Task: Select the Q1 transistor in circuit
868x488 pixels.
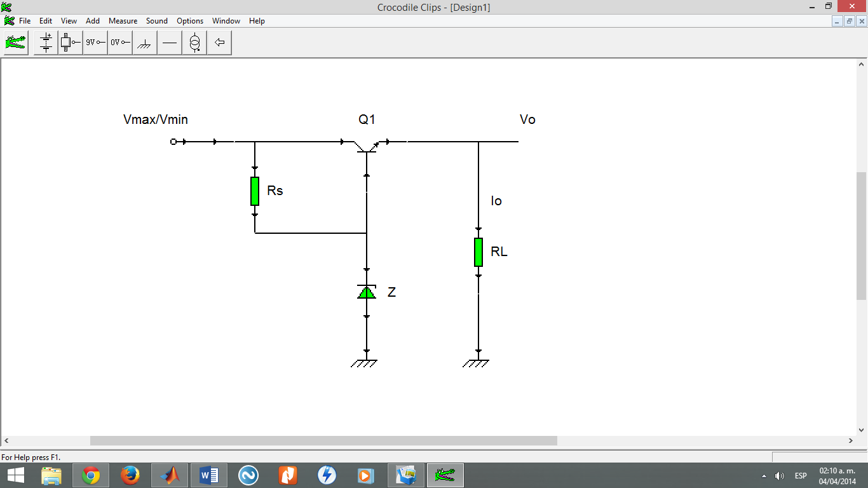Action: [367, 146]
